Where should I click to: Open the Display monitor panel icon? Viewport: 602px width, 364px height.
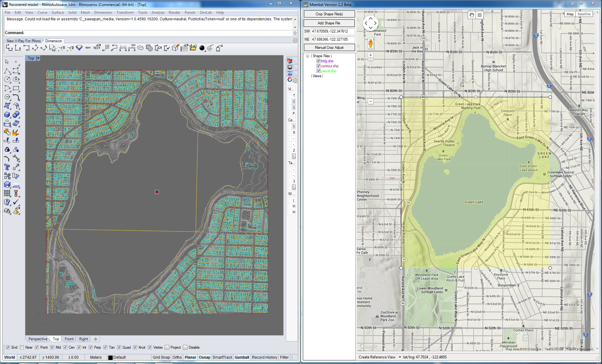point(290,67)
